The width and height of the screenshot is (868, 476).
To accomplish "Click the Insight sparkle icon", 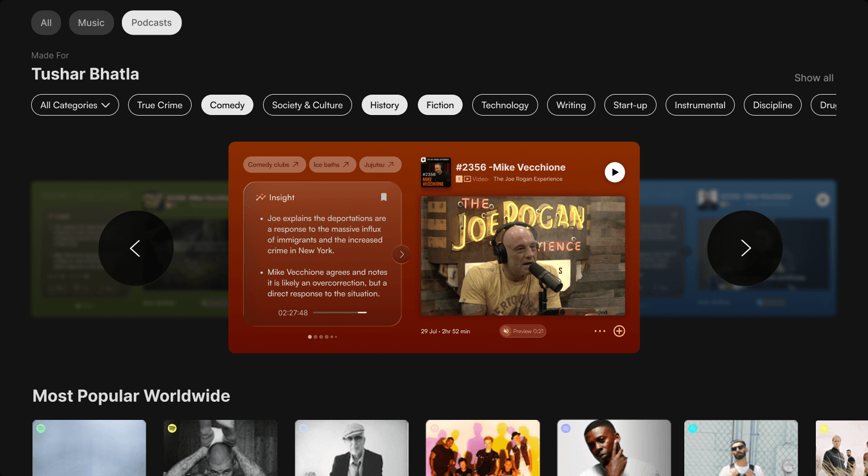I will [261, 197].
